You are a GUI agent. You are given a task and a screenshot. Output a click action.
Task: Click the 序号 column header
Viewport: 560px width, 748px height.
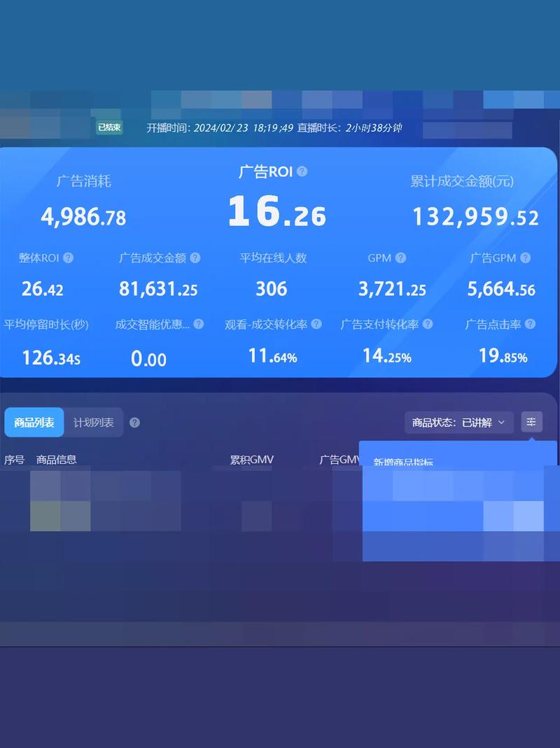14,460
